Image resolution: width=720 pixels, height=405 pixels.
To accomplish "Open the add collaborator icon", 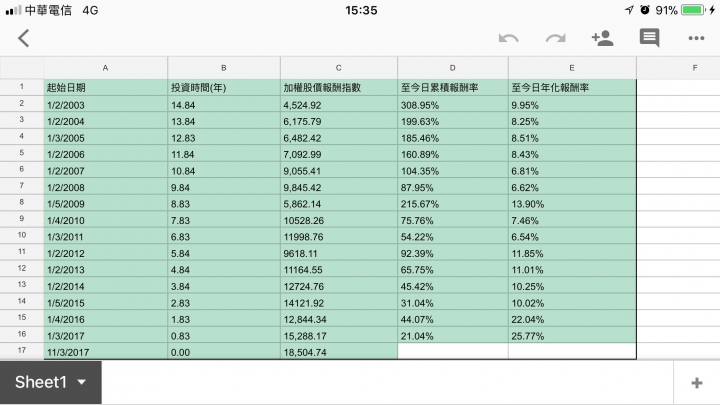I will pos(602,38).
